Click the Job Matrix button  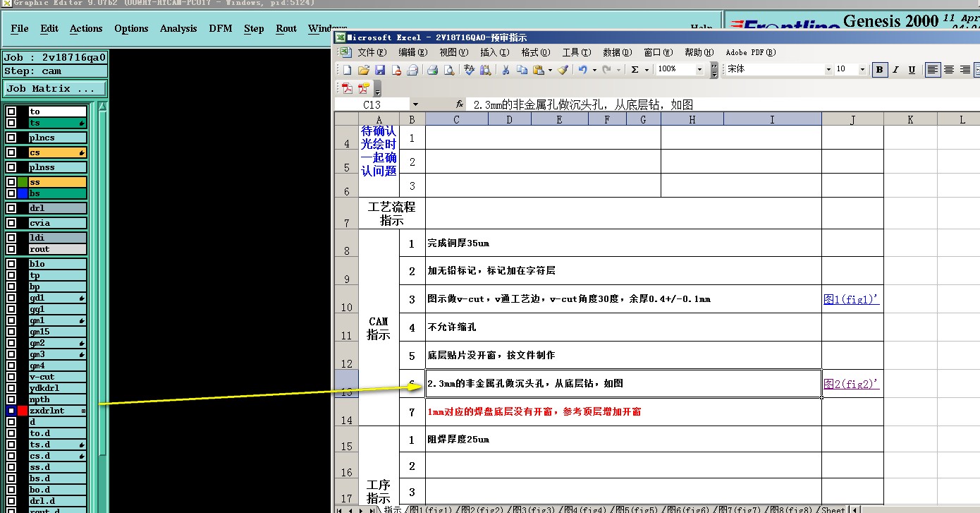click(55, 89)
